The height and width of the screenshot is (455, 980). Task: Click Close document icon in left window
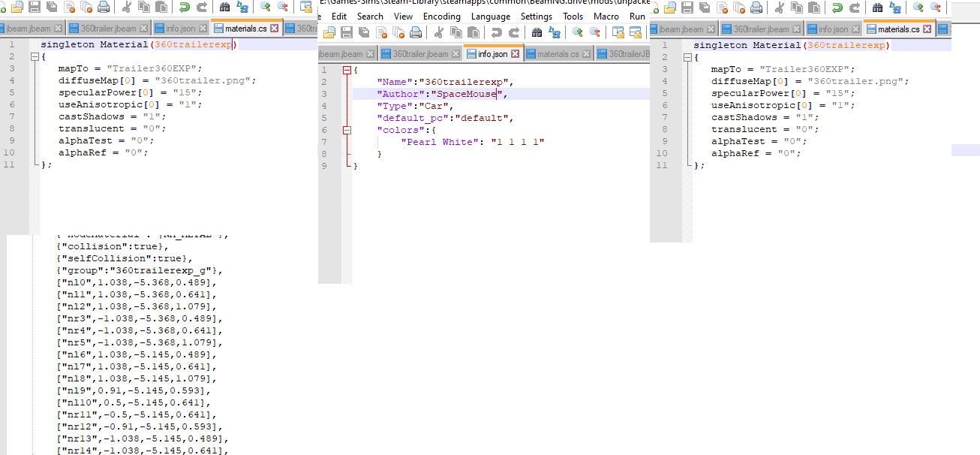70,7
